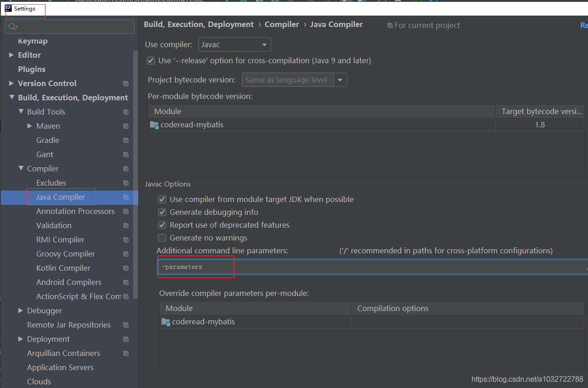The image size is (588, 388).
Task: Click Build, Execution, Deployment breadcrumb
Action: click(199, 25)
